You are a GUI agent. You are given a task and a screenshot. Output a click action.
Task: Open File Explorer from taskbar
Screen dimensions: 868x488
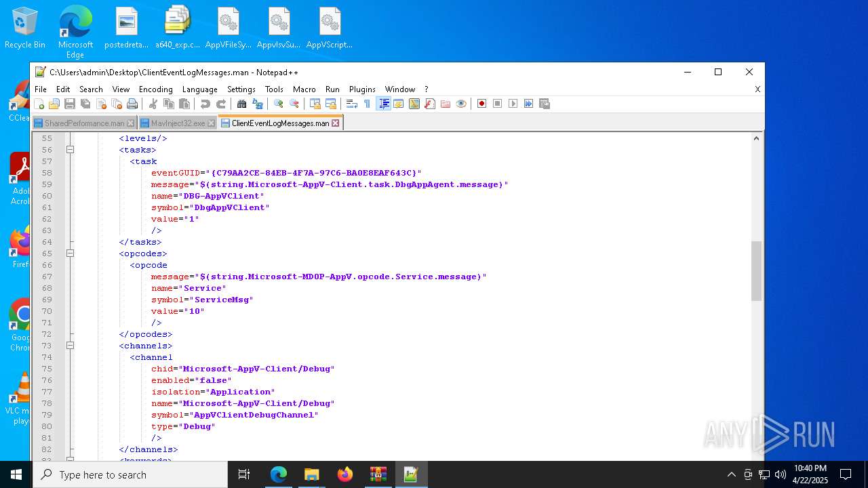coord(312,474)
